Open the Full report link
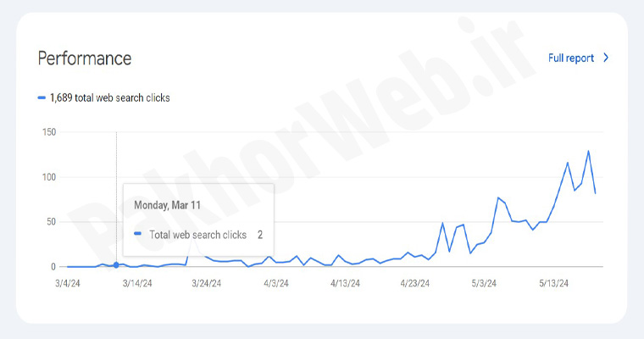Viewport: 644px width, 339px height. point(570,58)
